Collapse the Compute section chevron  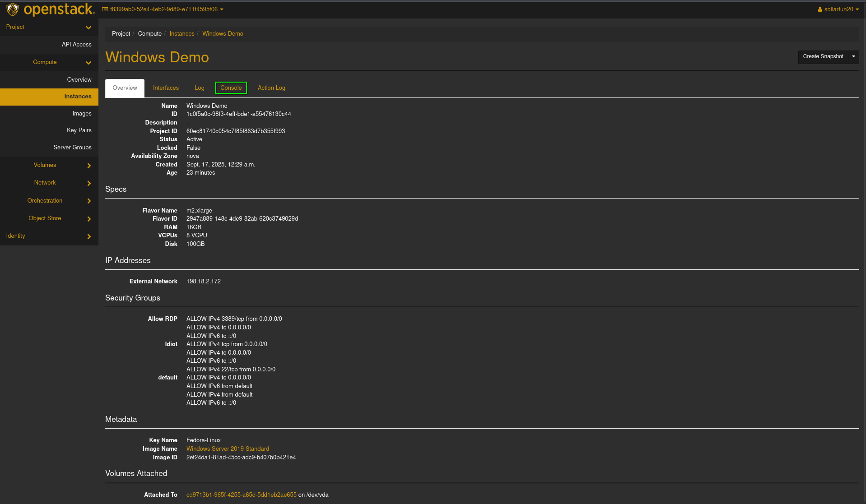tap(88, 63)
